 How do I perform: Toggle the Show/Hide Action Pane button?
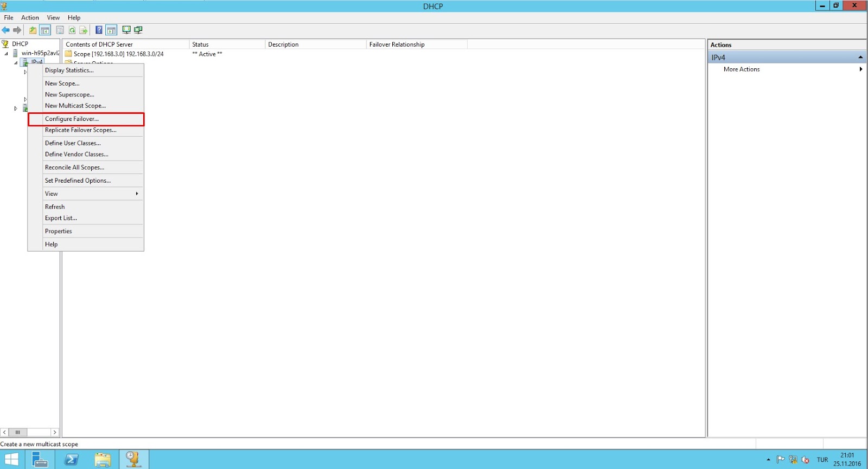tap(112, 30)
